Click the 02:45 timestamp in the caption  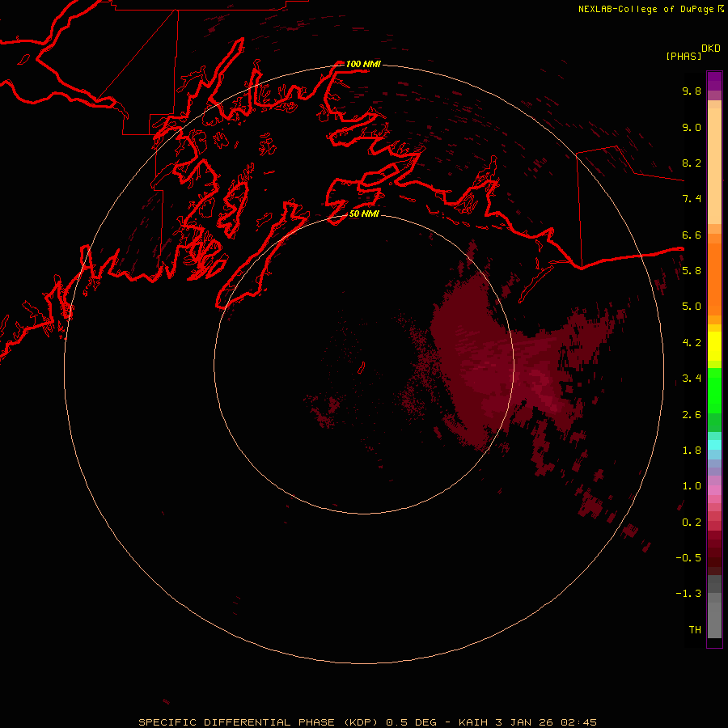(x=578, y=722)
